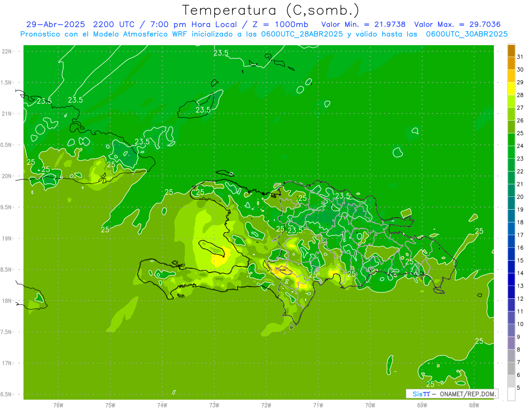Click the yellow legend swatch between 28 and 29
Image resolution: width=532 pixels, height=411 pixels.
(x=511, y=89)
